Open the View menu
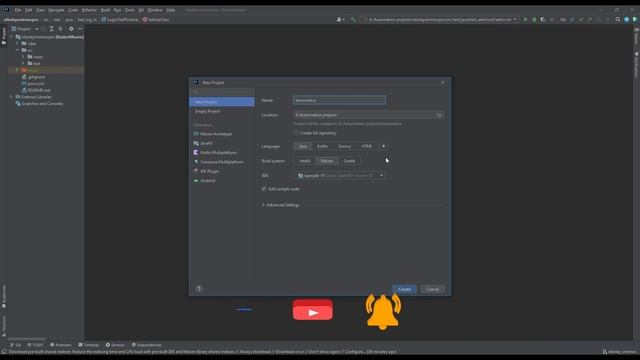This screenshot has height=360, width=640. tap(40, 10)
